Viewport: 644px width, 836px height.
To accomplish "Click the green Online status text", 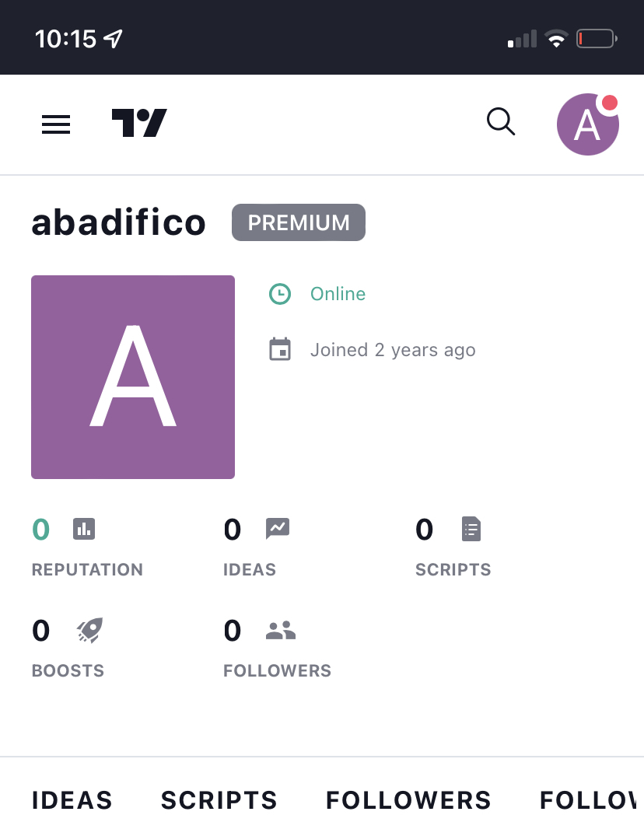I will pos(338,294).
